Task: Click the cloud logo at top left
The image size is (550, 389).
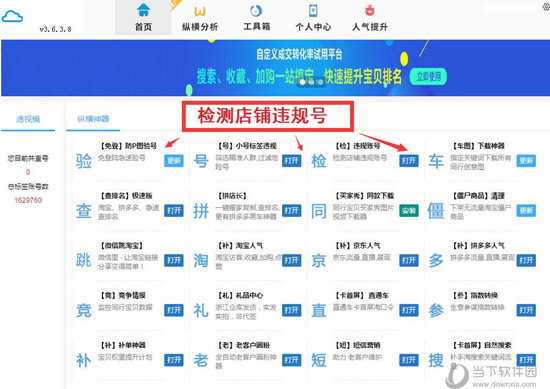Action: click(x=12, y=16)
